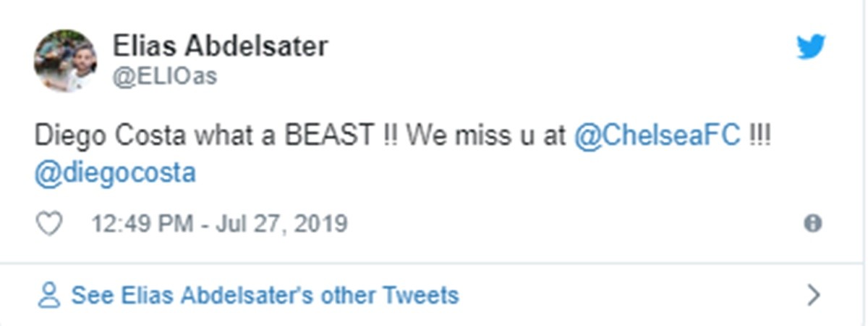The height and width of the screenshot is (326, 868).
Task: Click the person icon in the footer
Action: click(x=49, y=296)
